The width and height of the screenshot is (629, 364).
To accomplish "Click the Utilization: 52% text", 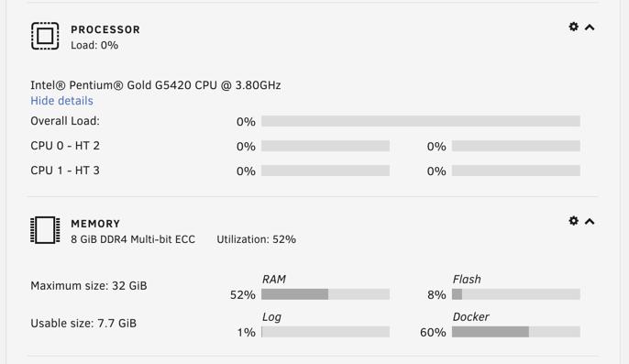I will [x=257, y=239].
